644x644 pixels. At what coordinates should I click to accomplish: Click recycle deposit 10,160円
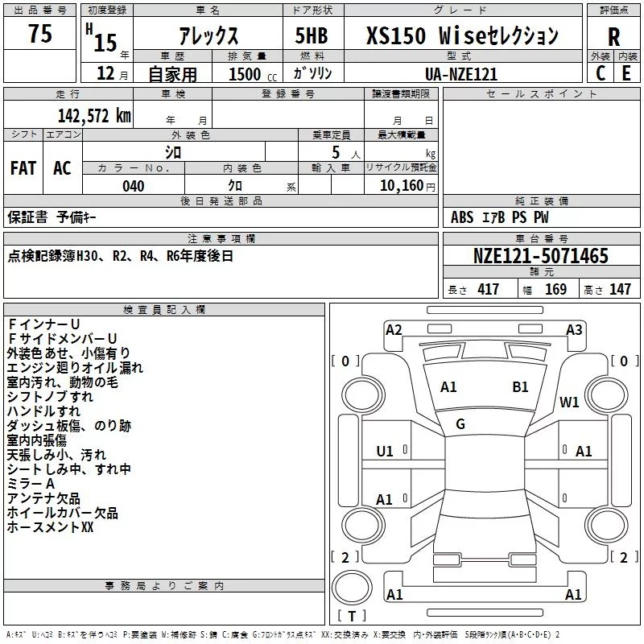coord(407,186)
